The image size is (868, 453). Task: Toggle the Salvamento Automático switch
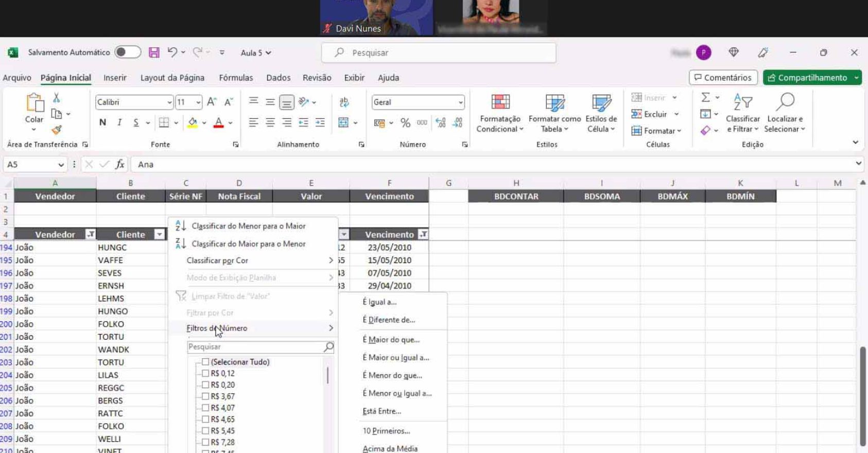coord(128,53)
